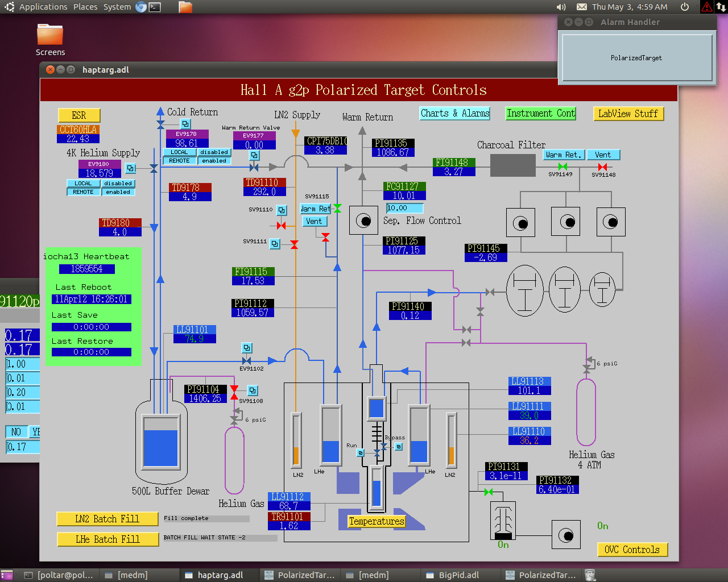Click the SV91148 red valve symbol
The height and width of the screenshot is (582, 728).
602,167
